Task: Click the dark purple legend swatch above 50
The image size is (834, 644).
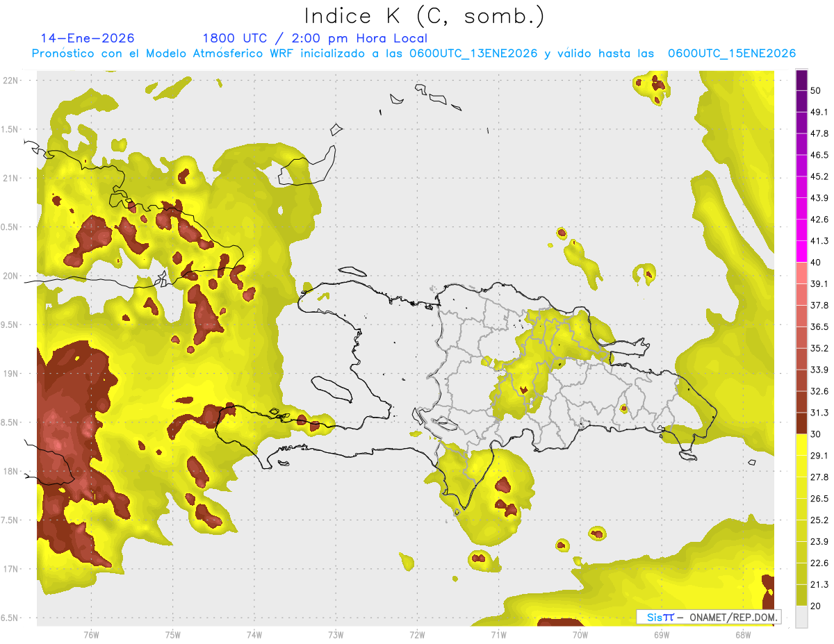Action: (802, 80)
